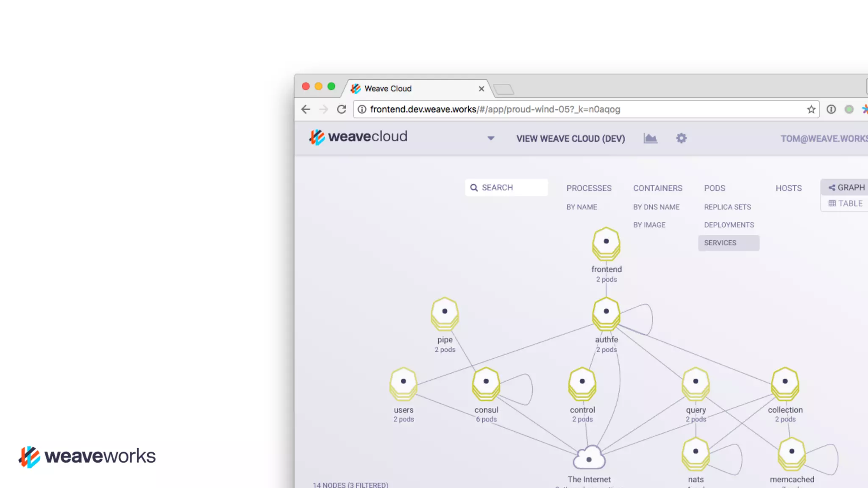Open the Containers topology tab
Viewport: 868px width, 488px height.
point(657,188)
